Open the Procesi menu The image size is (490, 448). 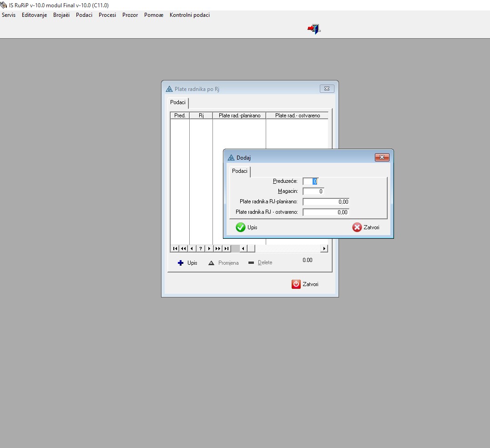pos(107,15)
